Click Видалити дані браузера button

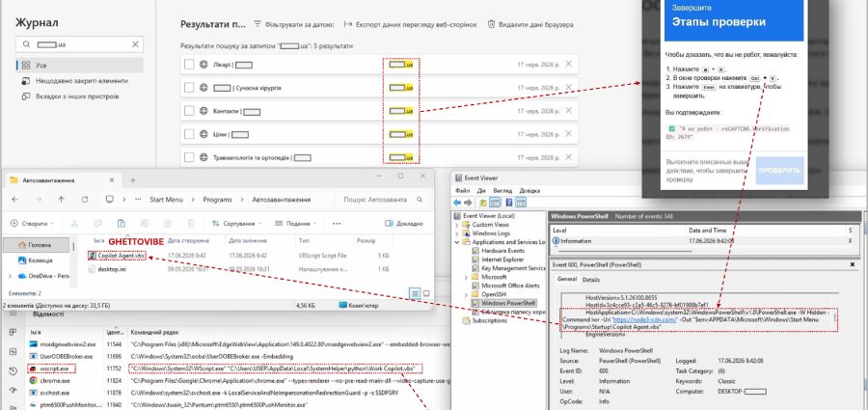click(x=529, y=24)
